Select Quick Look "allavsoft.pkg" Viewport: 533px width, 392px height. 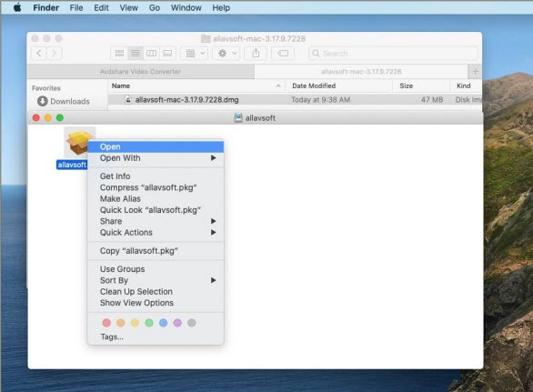point(156,210)
